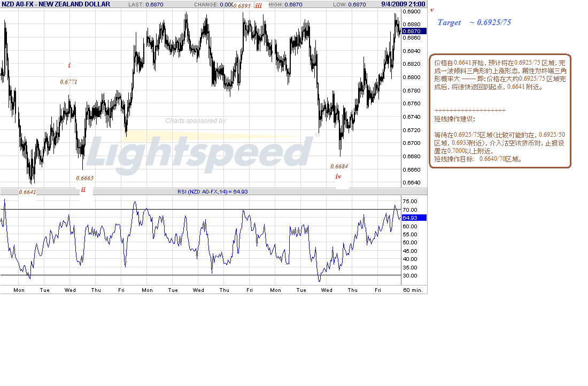Select the 0.6663 low annotation
Image resolution: width=588 pixels, height=386 pixels.
[x=85, y=178]
